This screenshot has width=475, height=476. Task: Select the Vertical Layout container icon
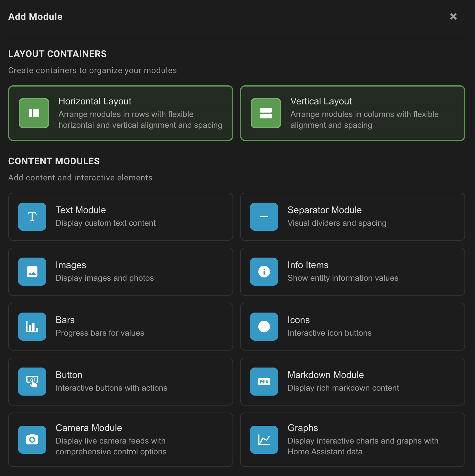(266, 113)
